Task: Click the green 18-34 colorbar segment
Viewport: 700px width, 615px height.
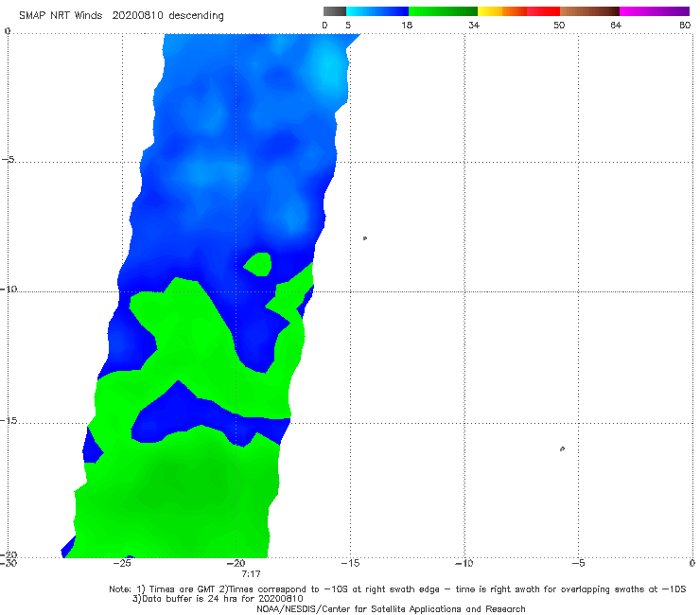Action: [443, 11]
